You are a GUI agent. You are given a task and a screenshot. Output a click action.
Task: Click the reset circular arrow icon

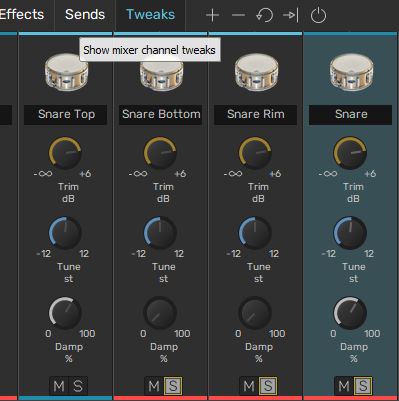tap(265, 15)
